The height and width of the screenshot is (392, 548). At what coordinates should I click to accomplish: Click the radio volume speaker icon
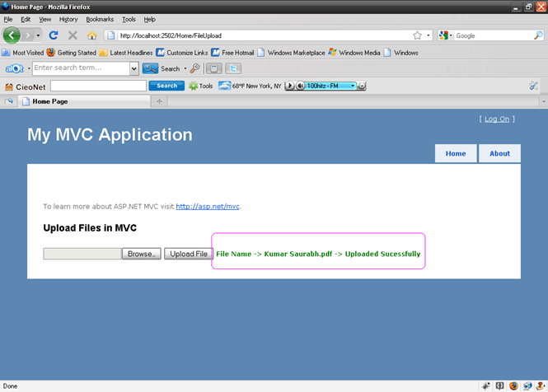click(300, 86)
